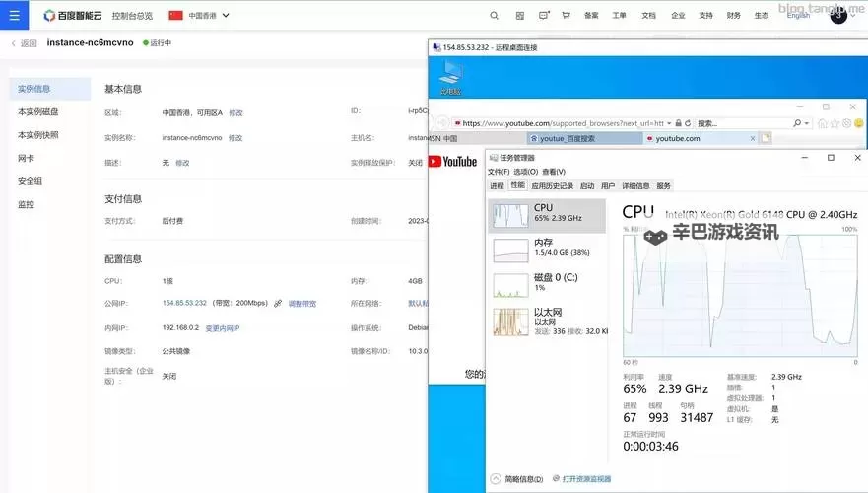Open the 选项(O) menu in Task Manager
This screenshot has height=493, width=868.
525,172
